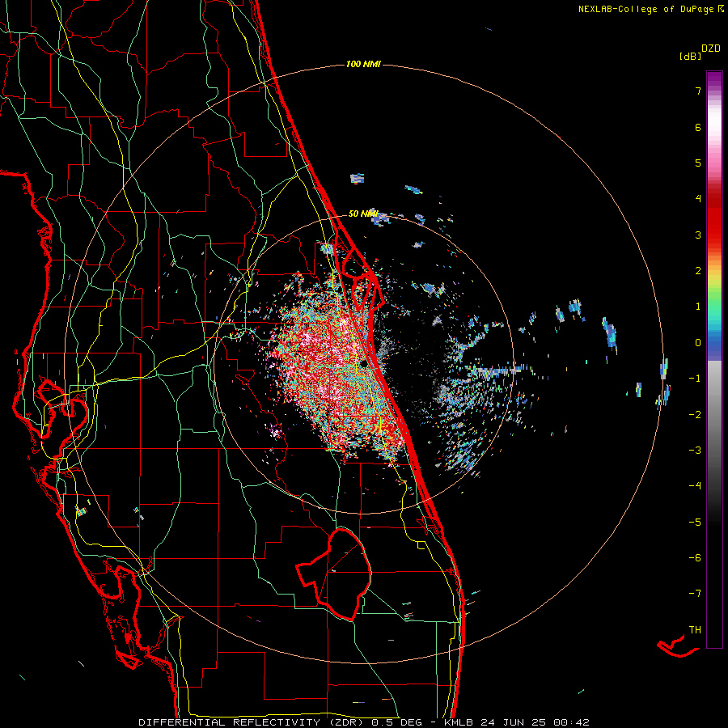728x728 pixels.
Task: Click the DZD product label above the scale
Action: point(711,49)
